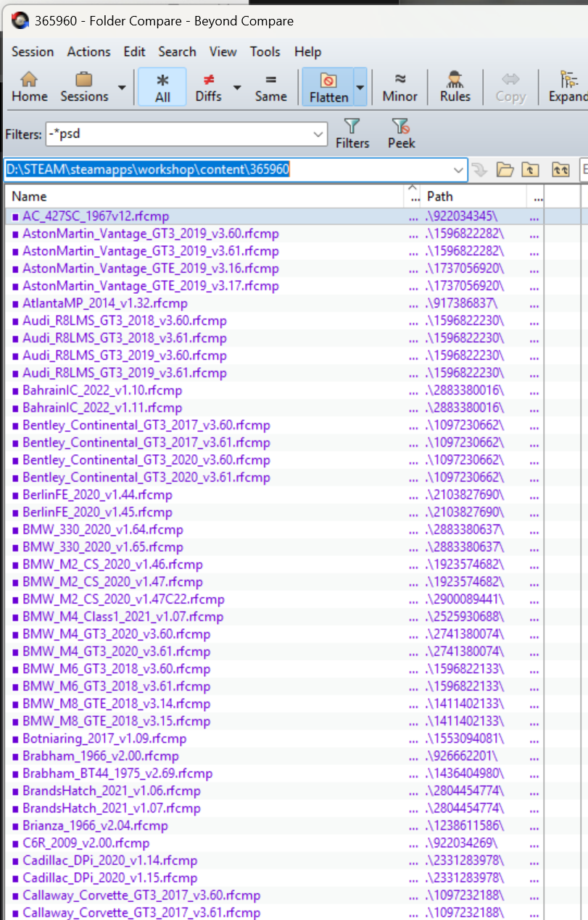Click path cell .\917386837\
Screen dimensions: 588x920
click(x=461, y=303)
